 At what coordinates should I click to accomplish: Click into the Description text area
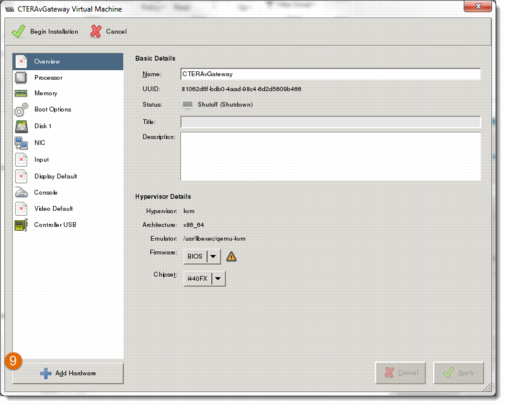click(x=330, y=156)
